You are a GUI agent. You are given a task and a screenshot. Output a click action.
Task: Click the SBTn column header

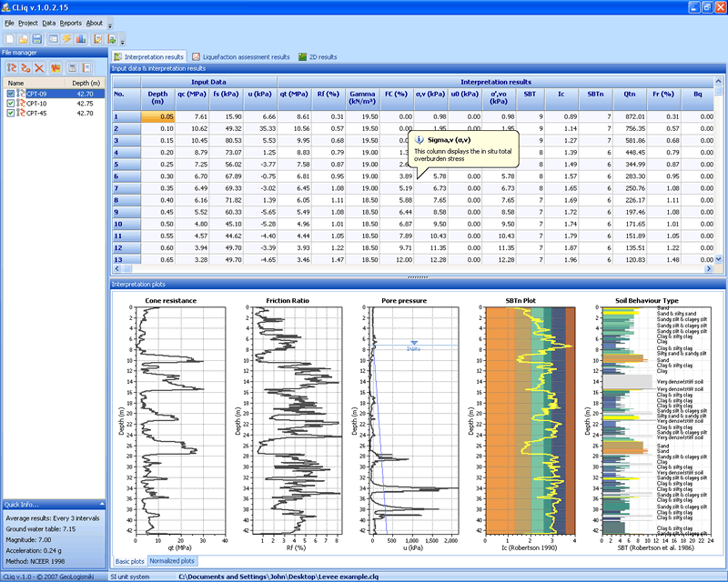point(596,98)
